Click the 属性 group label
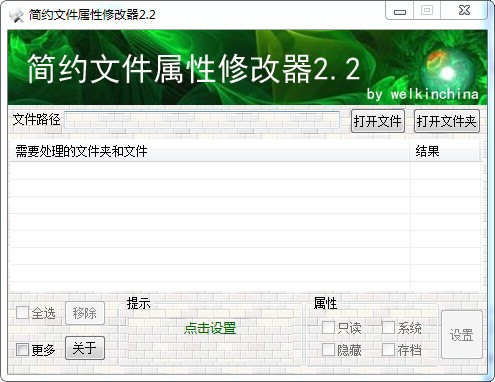Image resolution: width=495 pixels, height=382 pixels. pos(325,303)
